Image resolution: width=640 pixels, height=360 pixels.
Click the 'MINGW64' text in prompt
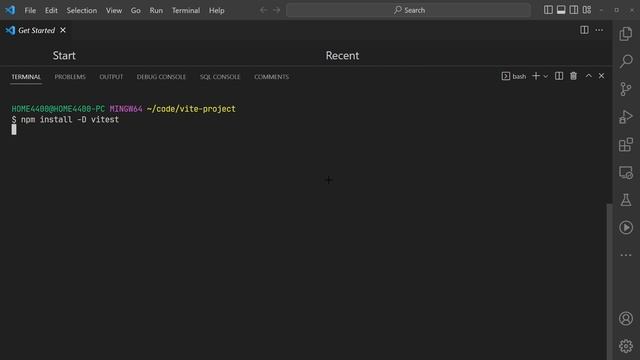pos(126,109)
